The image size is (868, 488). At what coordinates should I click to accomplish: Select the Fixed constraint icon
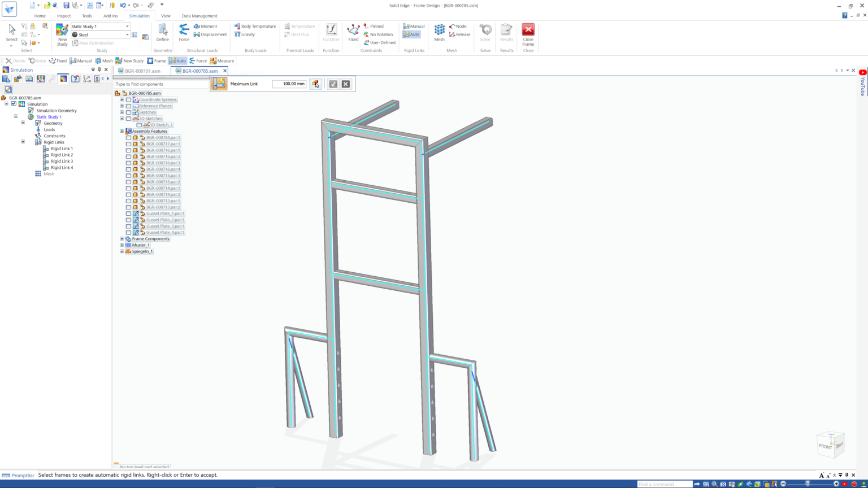(353, 32)
